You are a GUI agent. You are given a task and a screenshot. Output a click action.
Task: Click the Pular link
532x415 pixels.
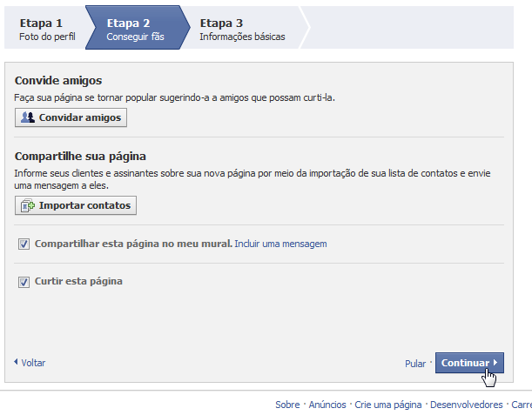415,364
